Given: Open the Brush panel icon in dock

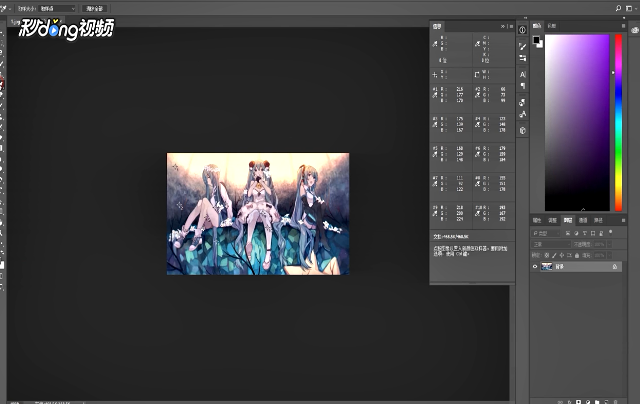Looking at the screenshot, I should tap(522, 47).
